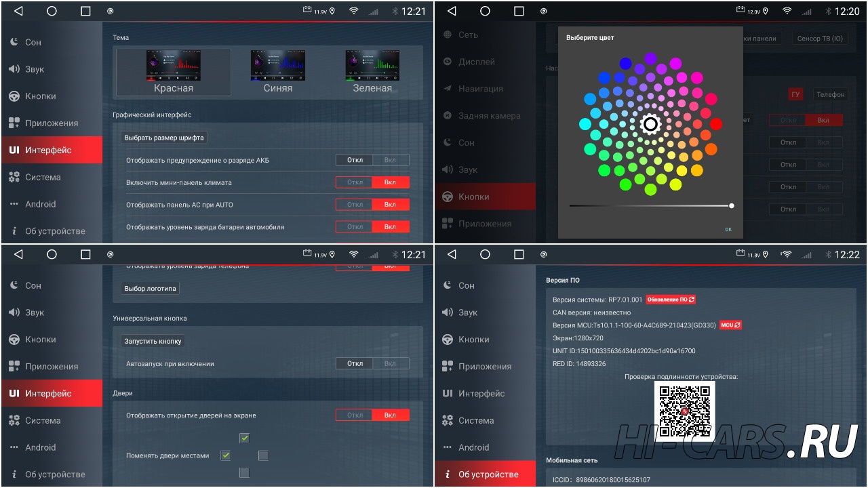Pick the cyan swatch on the wheel's outer ring
868x488 pixels.
[585, 124]
